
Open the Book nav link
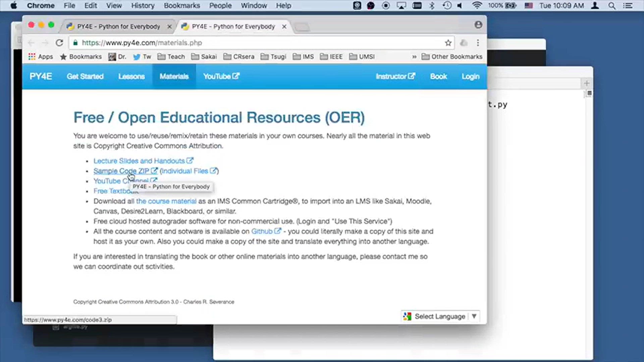click(x=438, y=76)
